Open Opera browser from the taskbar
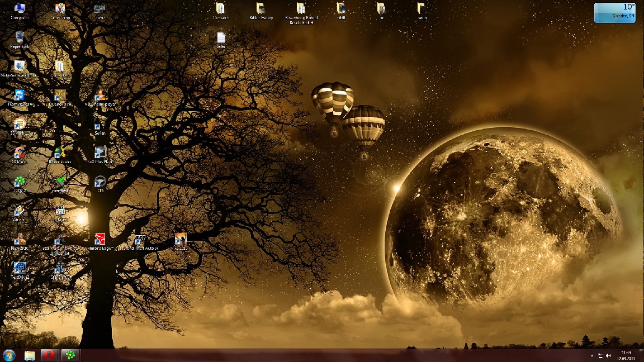This screenshot has width=644, height=362. (49, 355)
